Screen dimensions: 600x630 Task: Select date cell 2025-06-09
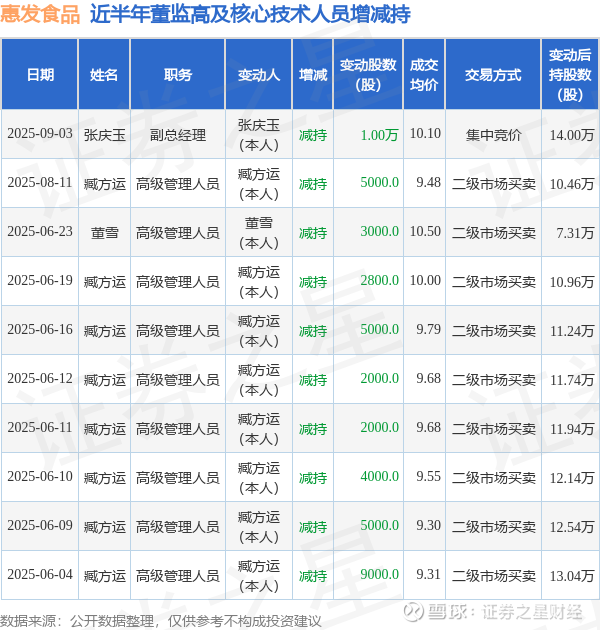click(x=40, y=526)
